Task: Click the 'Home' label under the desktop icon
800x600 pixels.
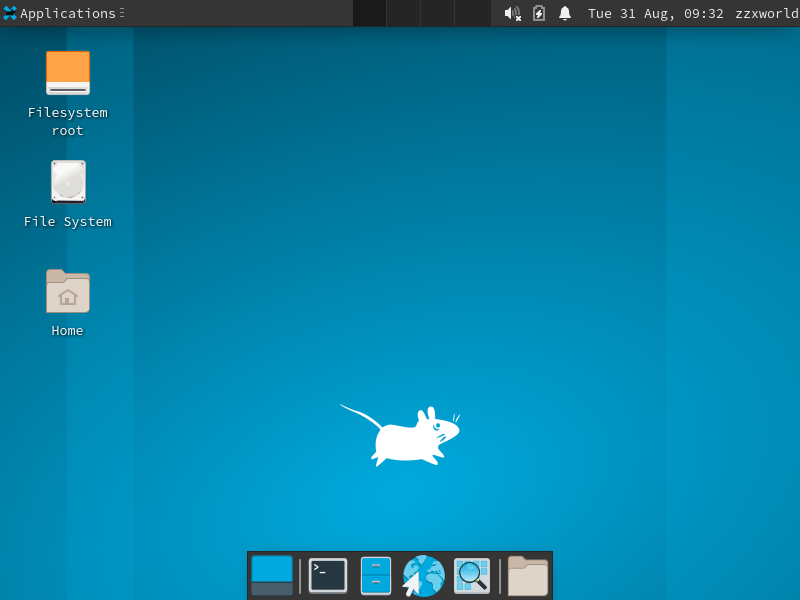Action: coord(67,330)
